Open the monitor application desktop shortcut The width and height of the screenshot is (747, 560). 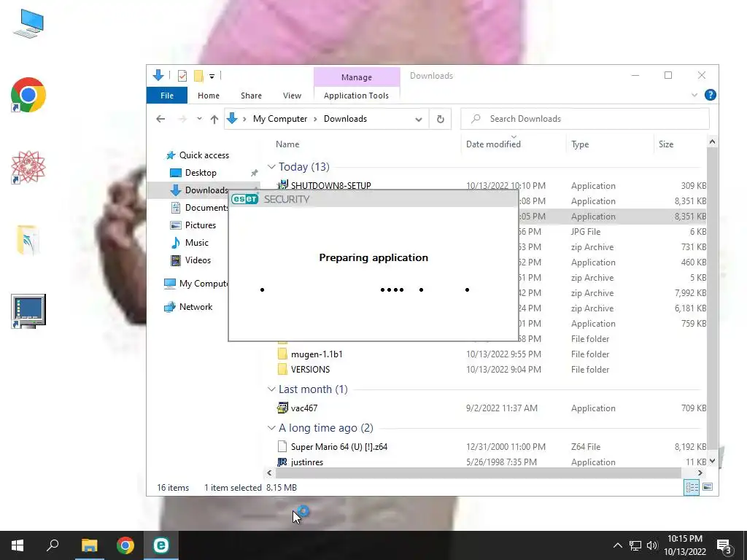pos(28,311)
